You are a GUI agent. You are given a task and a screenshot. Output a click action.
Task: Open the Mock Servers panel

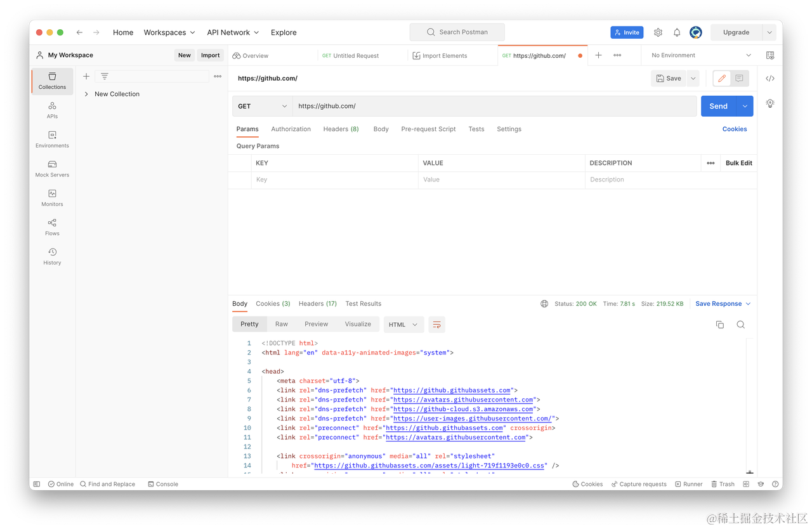pyautogui.click(x=52, y=168)
